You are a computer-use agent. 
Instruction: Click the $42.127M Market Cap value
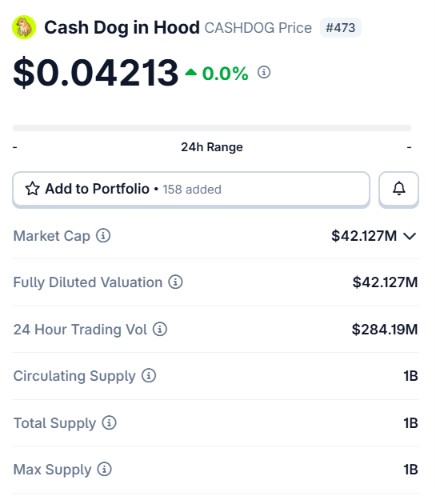364,236
